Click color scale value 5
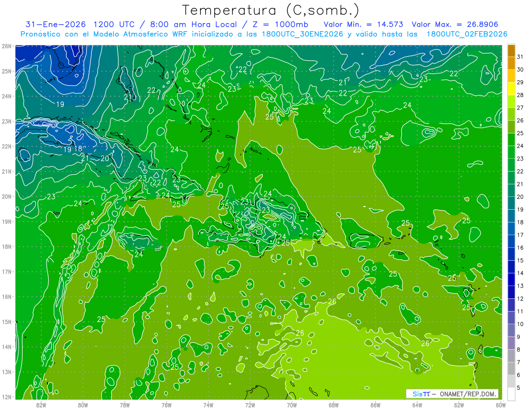The height and width of the screenshot is (411, 532). [x=519, y=388]
